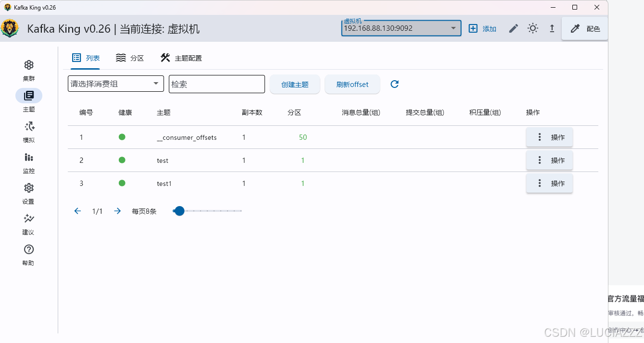Image resolution: width=644 pixels, height=343 pixels.
Task: Open the 设置 settings gear in sidebar
Action: (x=29, y=188)
